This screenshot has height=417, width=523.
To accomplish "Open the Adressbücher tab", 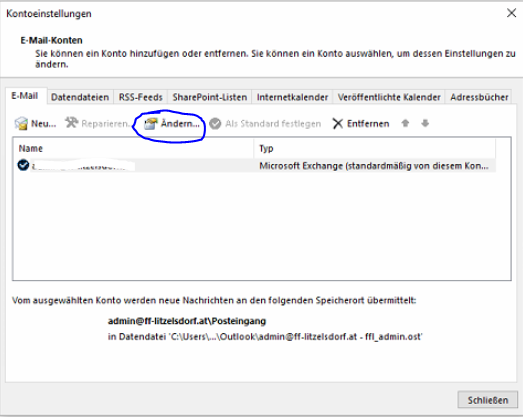I will 479,97.
